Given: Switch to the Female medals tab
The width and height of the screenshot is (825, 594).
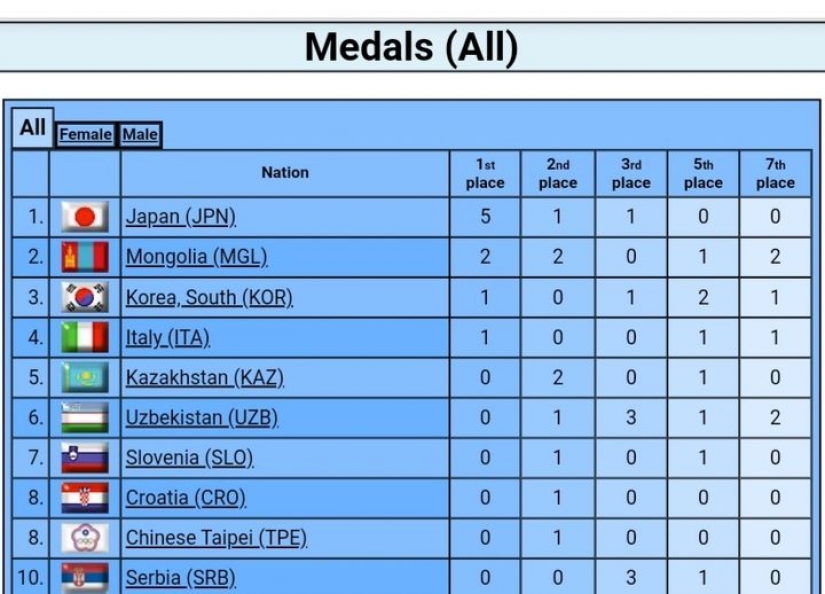Looking at the screenshot, I should point(85,135).
